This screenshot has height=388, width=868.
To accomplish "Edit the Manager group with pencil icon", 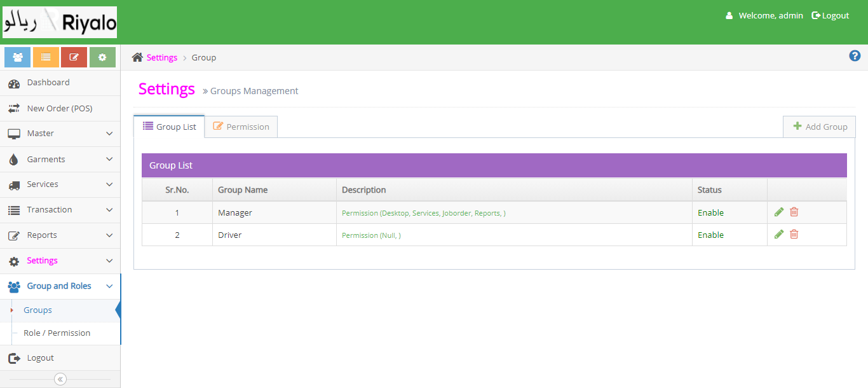I will pos(779,212).
